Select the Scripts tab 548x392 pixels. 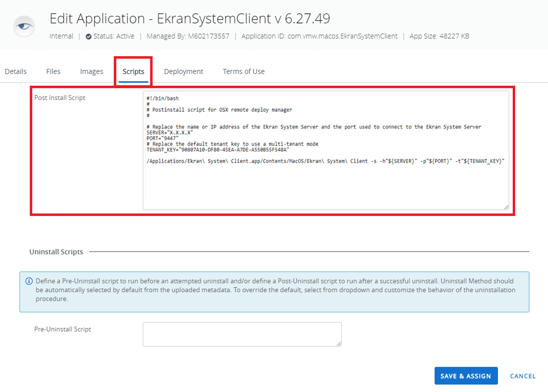(133, 71)
